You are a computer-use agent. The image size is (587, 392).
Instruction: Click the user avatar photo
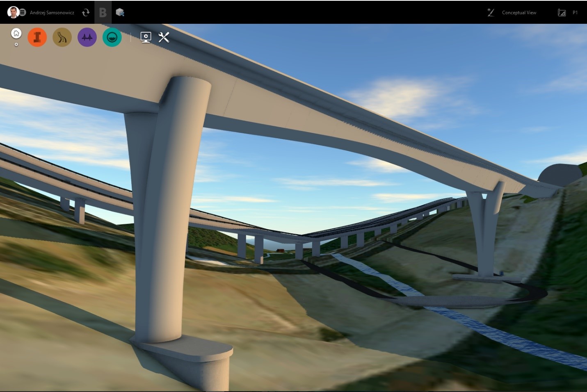click(13, 11)
